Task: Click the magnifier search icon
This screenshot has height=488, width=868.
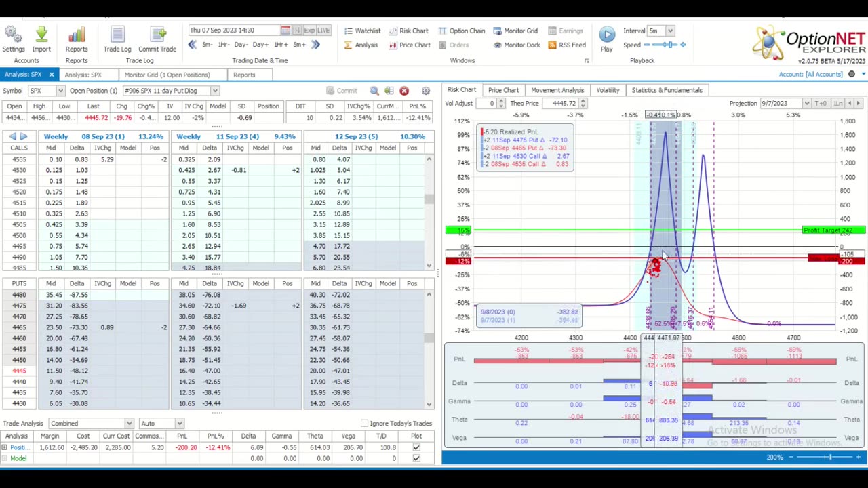Action: click(x=374, y=91)
